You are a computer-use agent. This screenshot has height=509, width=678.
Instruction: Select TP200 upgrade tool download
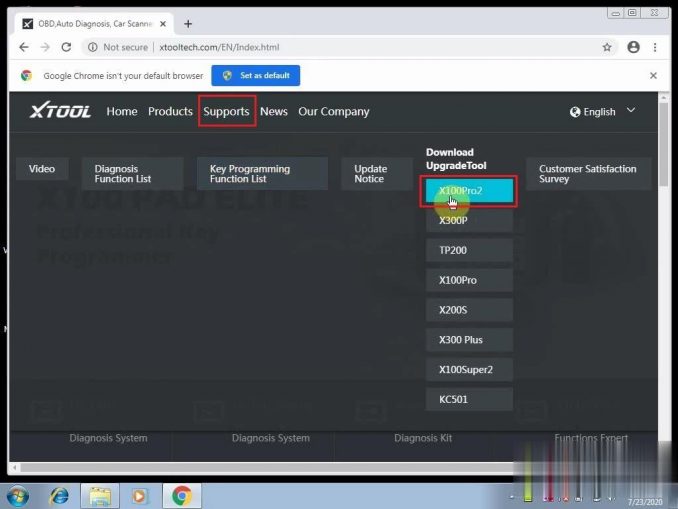[x=469, y=250]
